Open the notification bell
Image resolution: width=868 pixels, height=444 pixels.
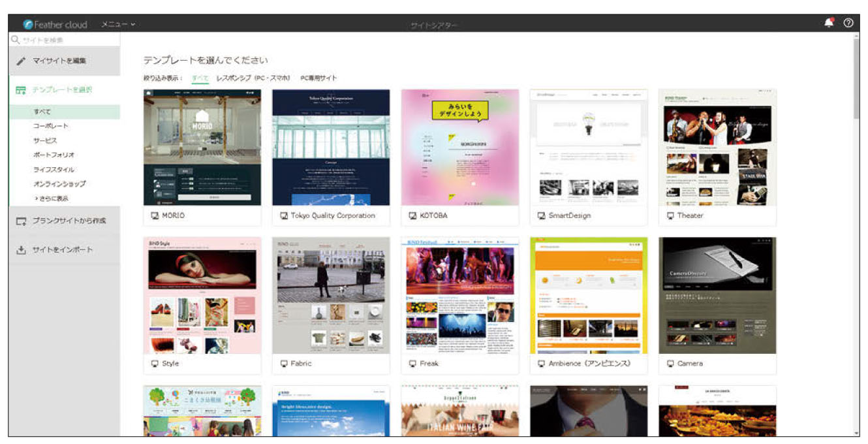tap(829, 23)
